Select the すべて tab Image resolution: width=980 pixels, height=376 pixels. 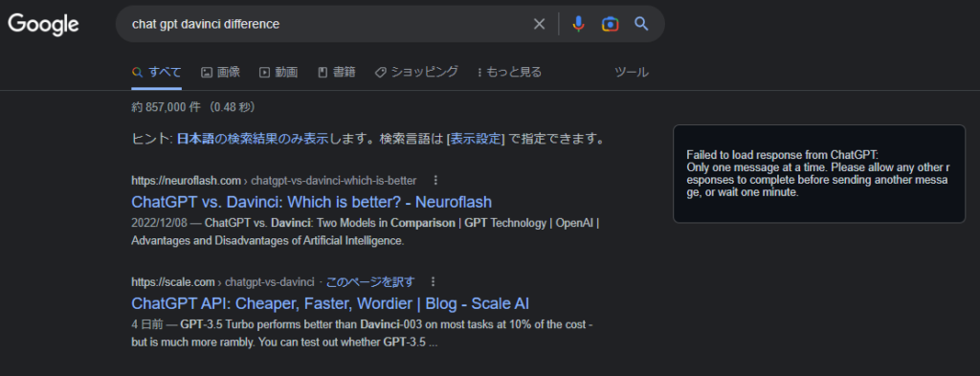pos(157,73)
